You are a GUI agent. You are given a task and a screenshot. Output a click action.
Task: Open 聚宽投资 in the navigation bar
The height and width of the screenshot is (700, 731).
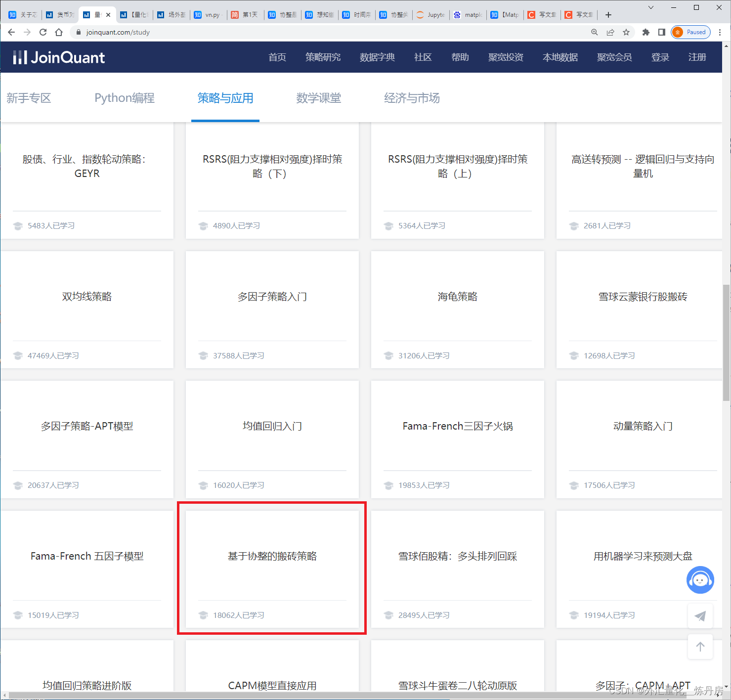[x=506, y=57]
